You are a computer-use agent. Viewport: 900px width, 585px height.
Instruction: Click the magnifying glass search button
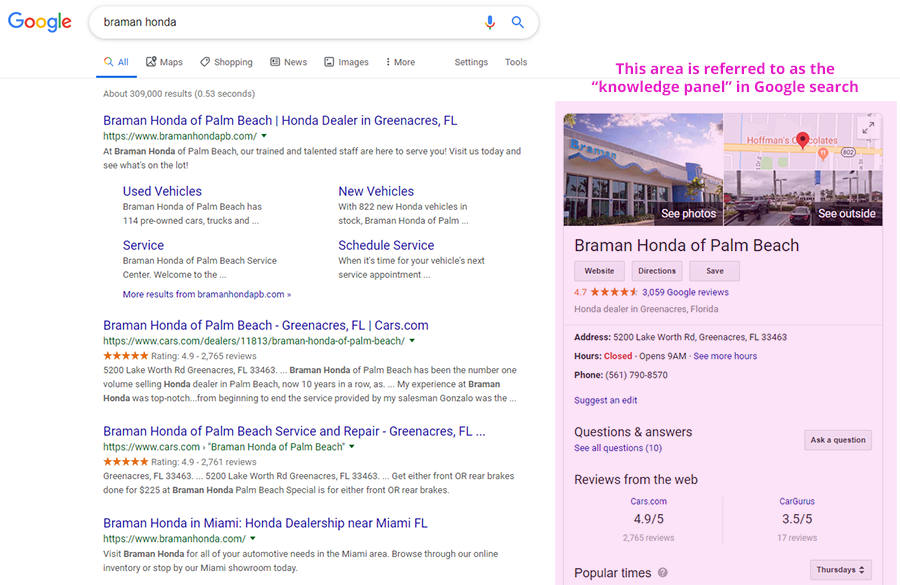coord(518,22)
